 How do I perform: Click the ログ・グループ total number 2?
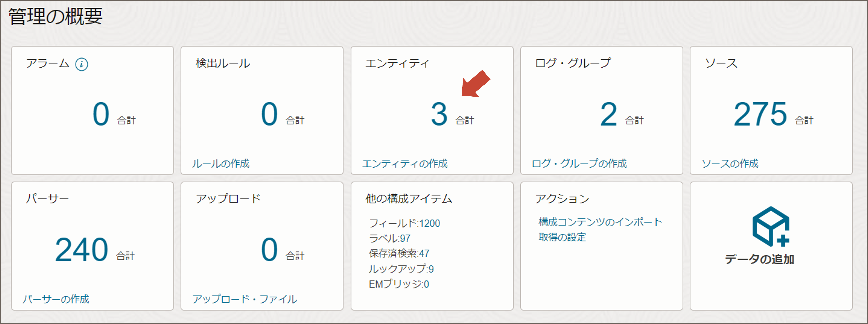pyautogui.click(x=608, y=114)
